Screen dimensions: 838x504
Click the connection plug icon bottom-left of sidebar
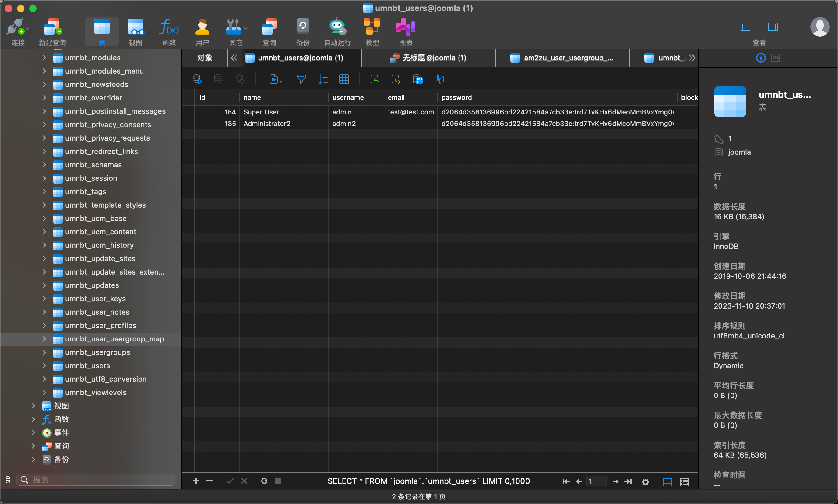8,480
